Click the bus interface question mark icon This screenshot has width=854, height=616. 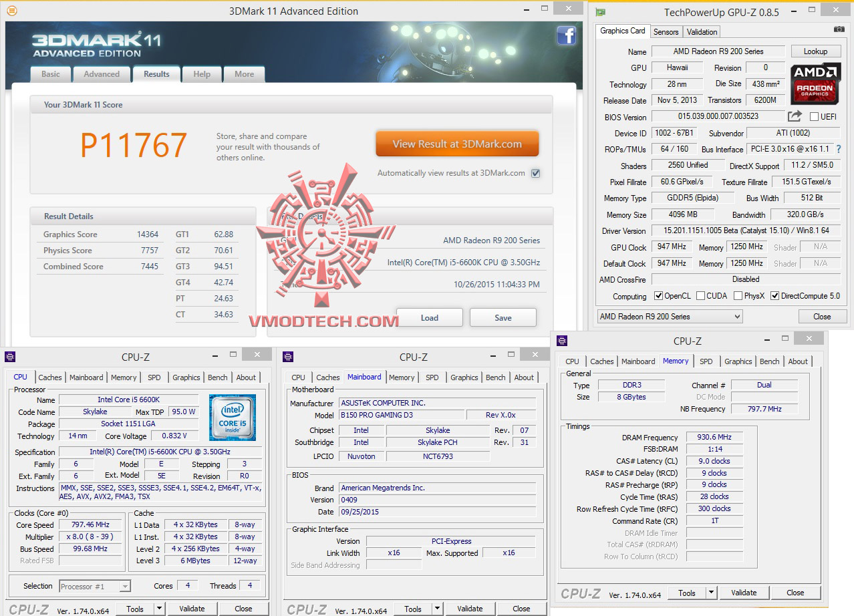coord(839,149)
